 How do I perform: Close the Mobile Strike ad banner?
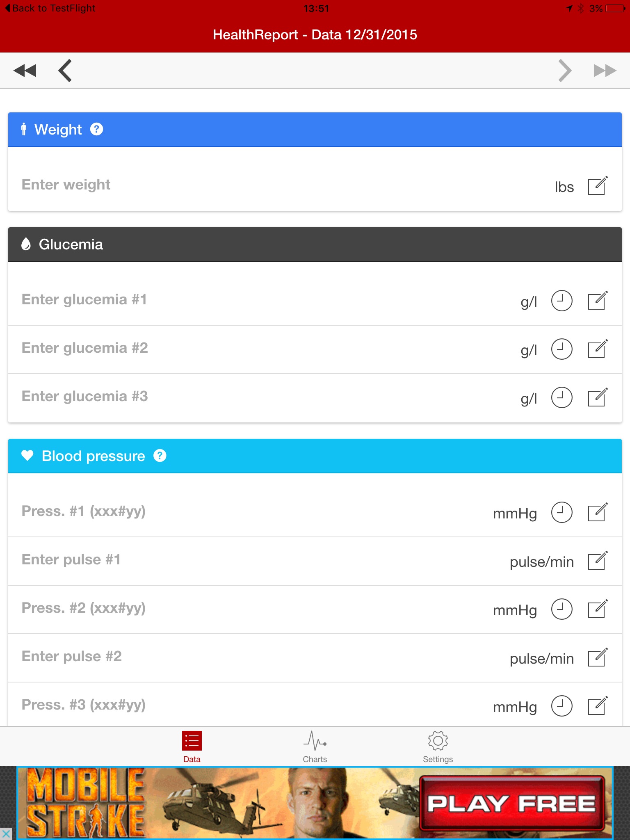click(x=6, y=834)
